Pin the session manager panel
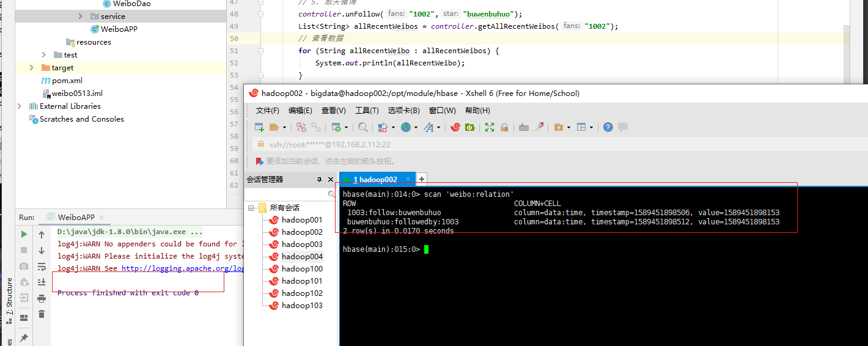 point(319,180)
